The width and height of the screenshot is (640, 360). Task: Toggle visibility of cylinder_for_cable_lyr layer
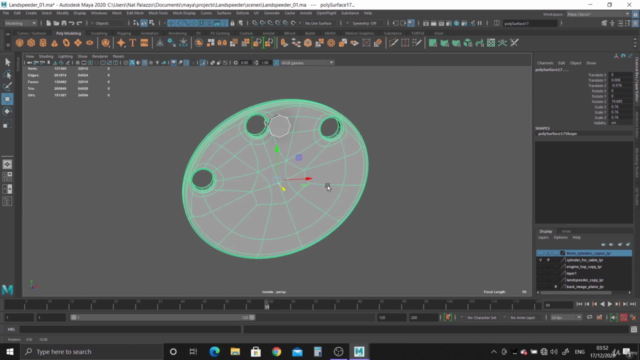[x=540, y=260]
